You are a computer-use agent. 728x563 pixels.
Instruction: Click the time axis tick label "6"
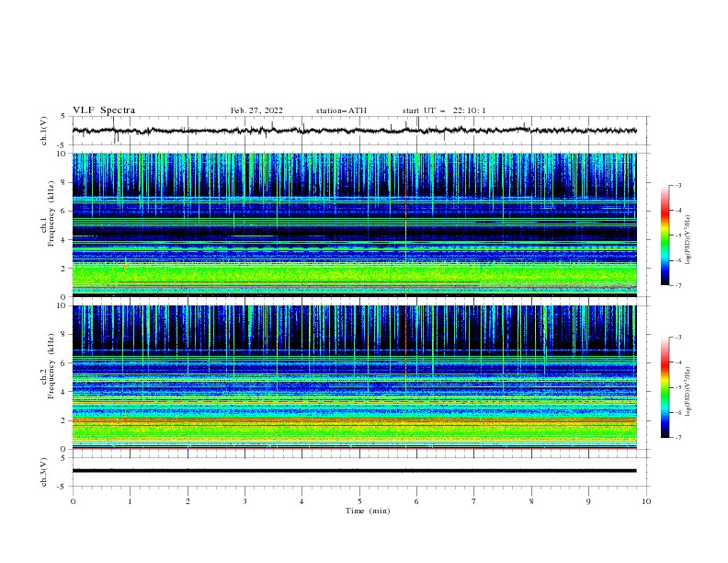point(417,501)
